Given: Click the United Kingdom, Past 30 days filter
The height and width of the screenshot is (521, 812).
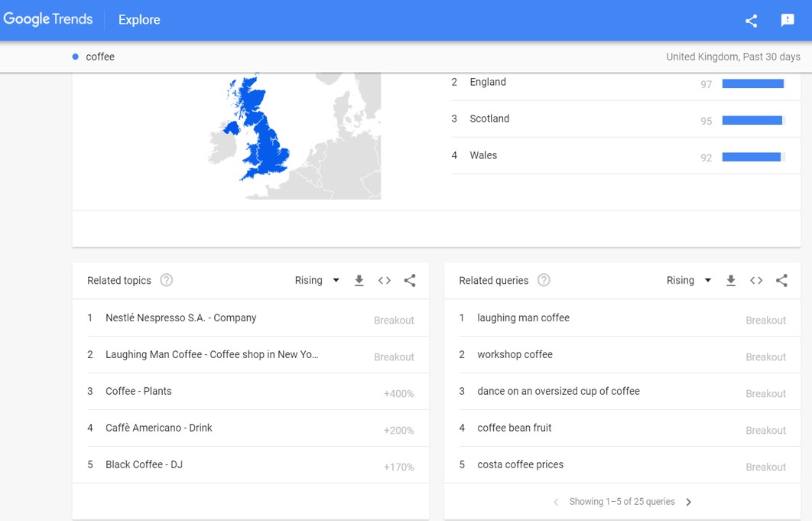Looking at the screenshot, I should 732,57.
